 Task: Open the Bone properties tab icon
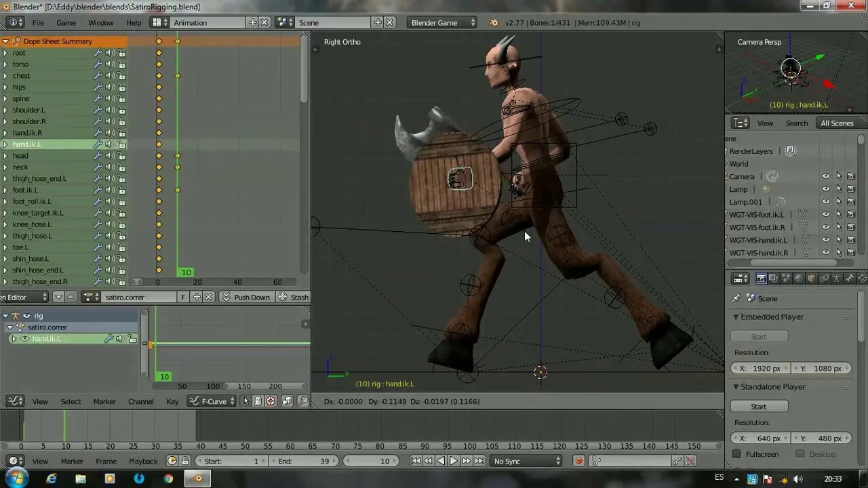(849, 279)
